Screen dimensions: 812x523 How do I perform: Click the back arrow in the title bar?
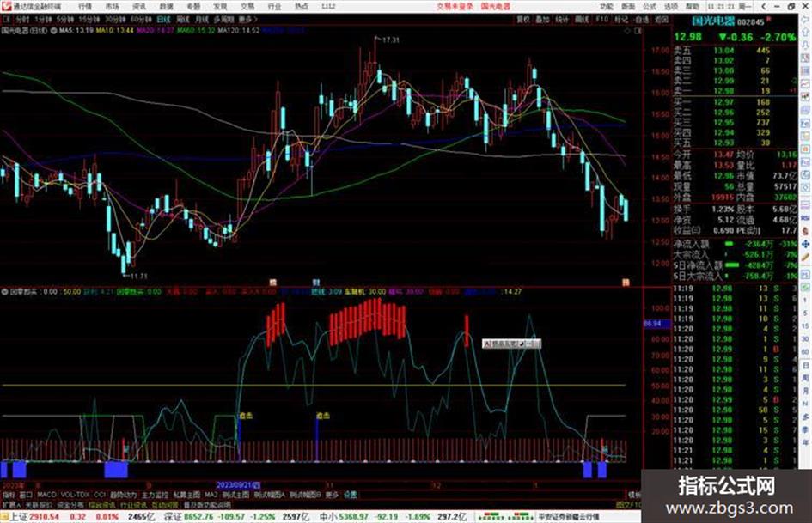coord(763,6)
